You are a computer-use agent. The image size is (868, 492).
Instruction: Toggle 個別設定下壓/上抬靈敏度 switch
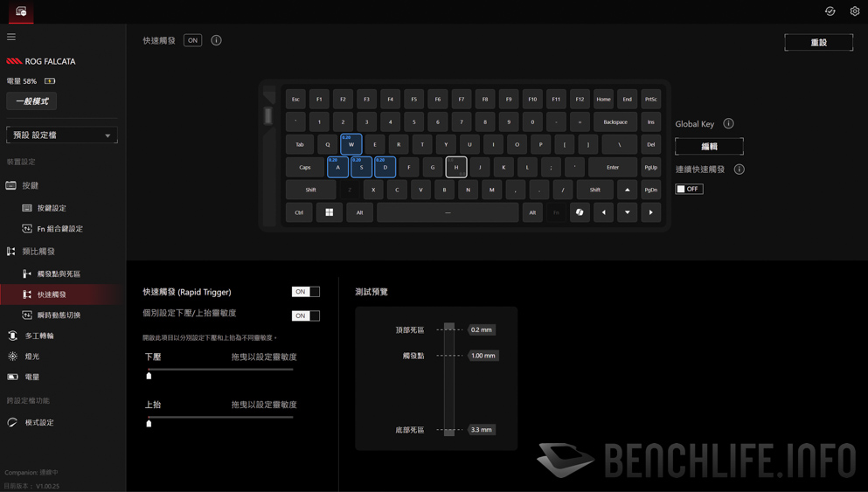pyautogui.click(x=306, y=315)
